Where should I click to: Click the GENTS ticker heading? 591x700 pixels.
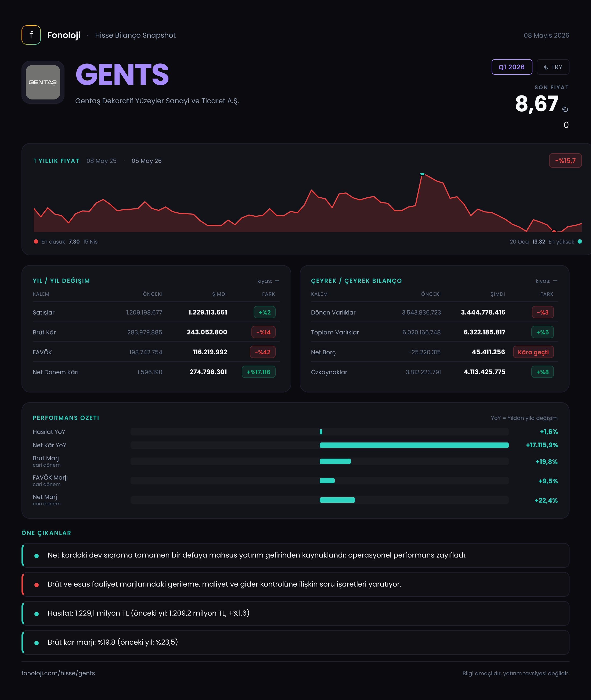coord(122,74)
